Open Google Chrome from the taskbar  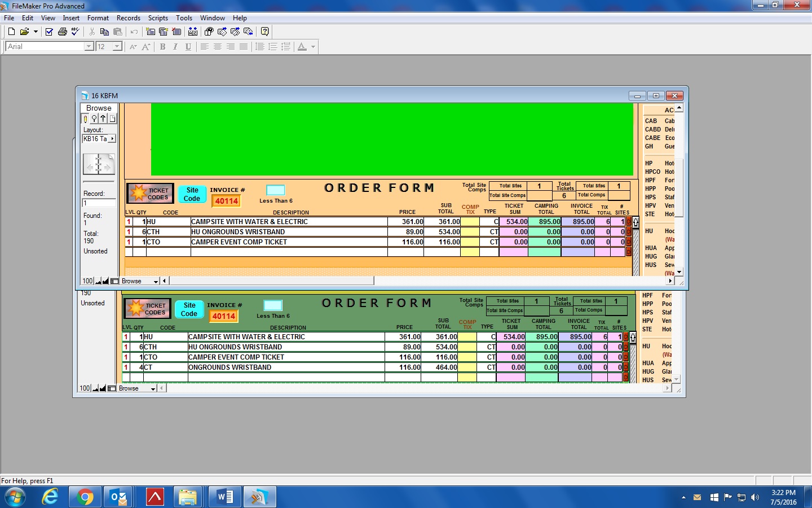[85, 497]
